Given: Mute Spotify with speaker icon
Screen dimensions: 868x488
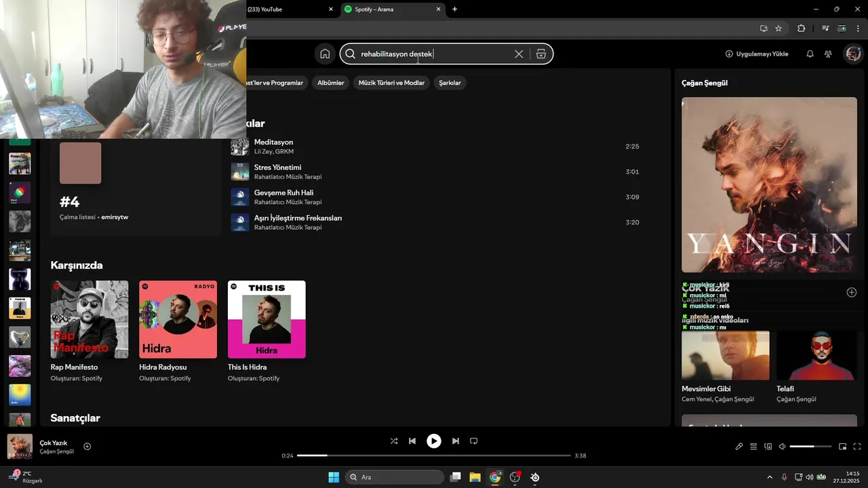Looking at the screenshot, I should click(x=782, y=447).
